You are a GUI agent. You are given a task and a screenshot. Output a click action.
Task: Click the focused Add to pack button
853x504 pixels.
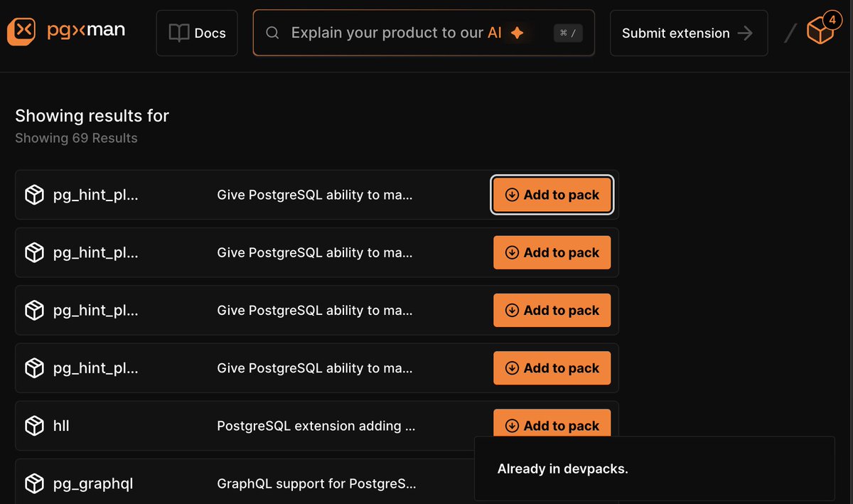click(552, 195)
